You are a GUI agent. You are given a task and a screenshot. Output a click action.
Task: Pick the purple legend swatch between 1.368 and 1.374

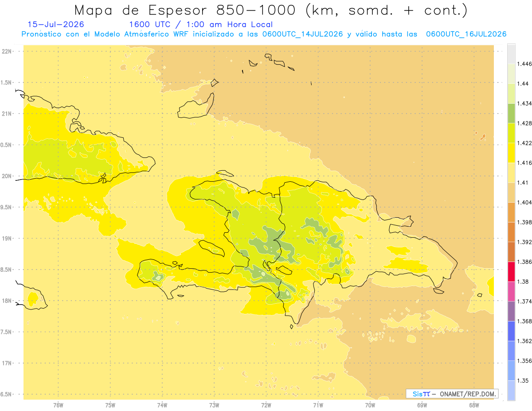511,311
